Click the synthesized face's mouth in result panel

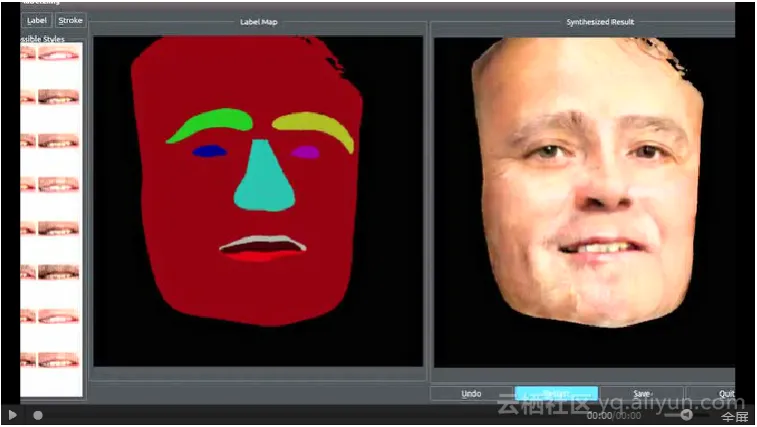click(601, 248)
